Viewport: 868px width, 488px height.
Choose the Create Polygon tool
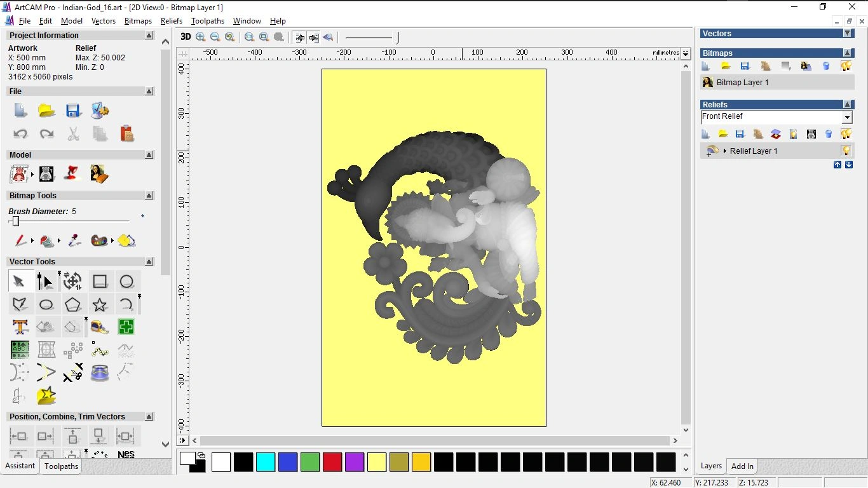point(73,304)
